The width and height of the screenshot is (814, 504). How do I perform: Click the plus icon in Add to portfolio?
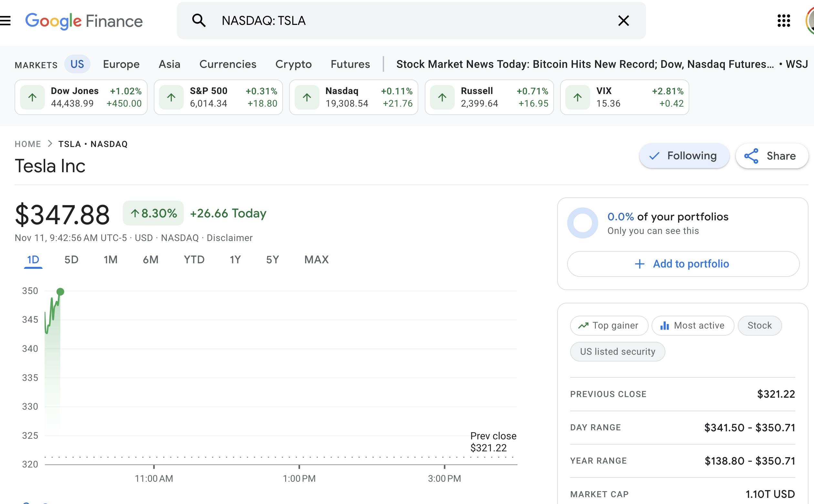pyautogui.click(x=639, y=264)
